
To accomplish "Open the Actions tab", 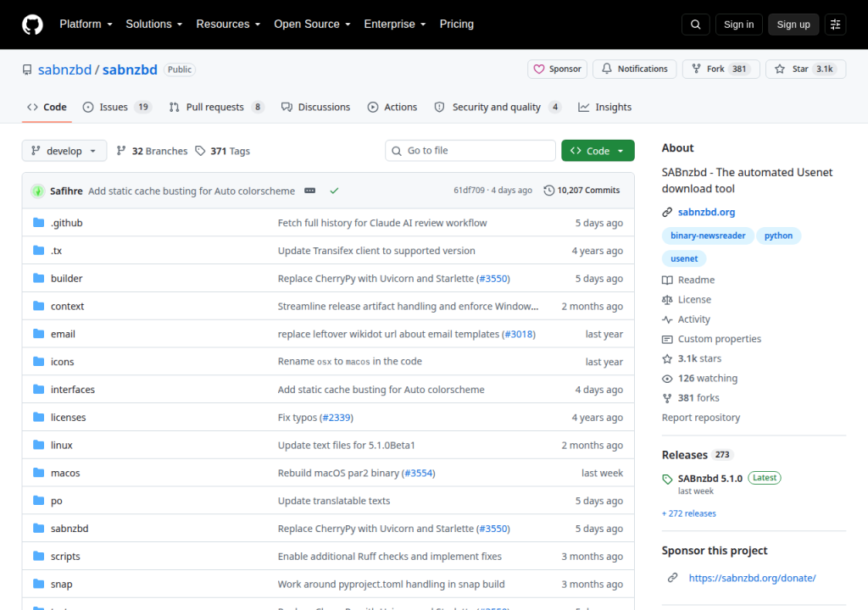I will pos(392,107).
